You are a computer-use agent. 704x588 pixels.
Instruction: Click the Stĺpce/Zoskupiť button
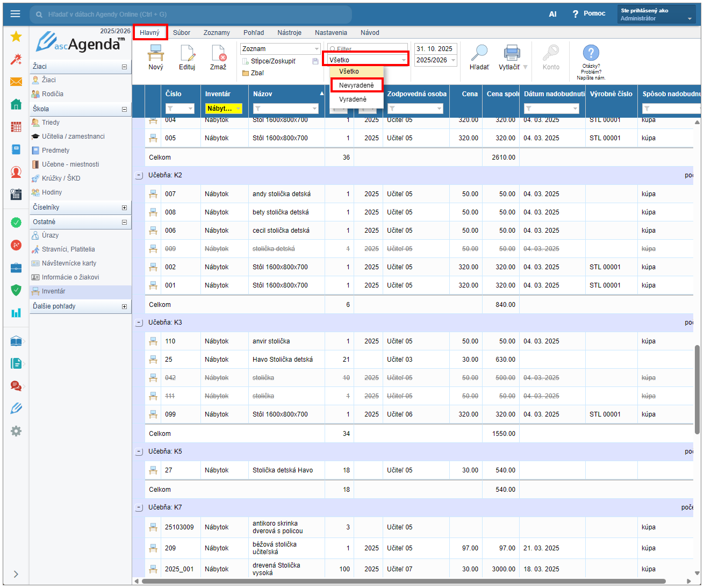tap(272, 61)
